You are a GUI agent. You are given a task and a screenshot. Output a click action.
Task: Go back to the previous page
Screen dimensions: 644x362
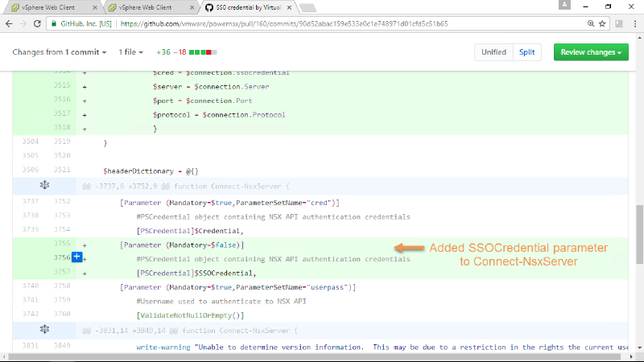pyautogui.click(x=9, y=24)
